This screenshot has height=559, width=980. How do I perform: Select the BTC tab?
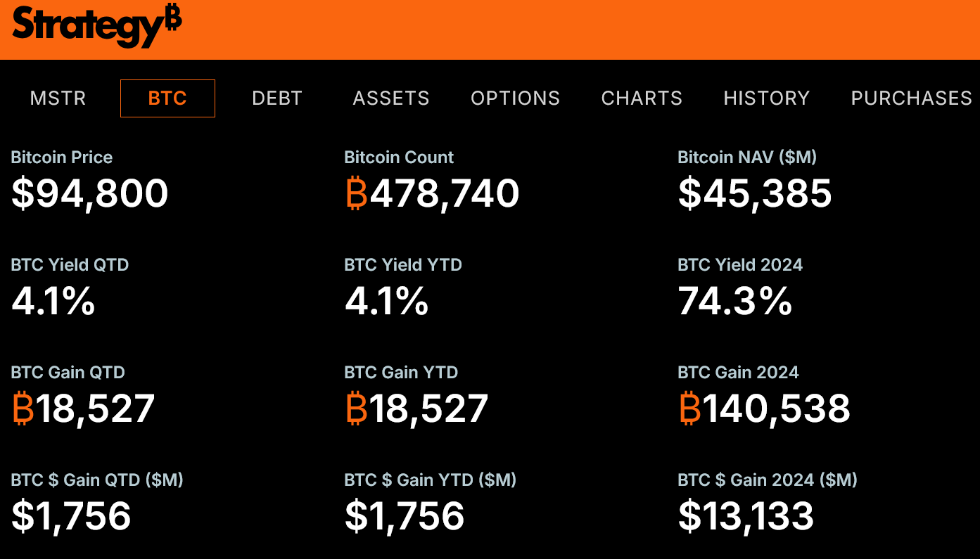[167, 98]
